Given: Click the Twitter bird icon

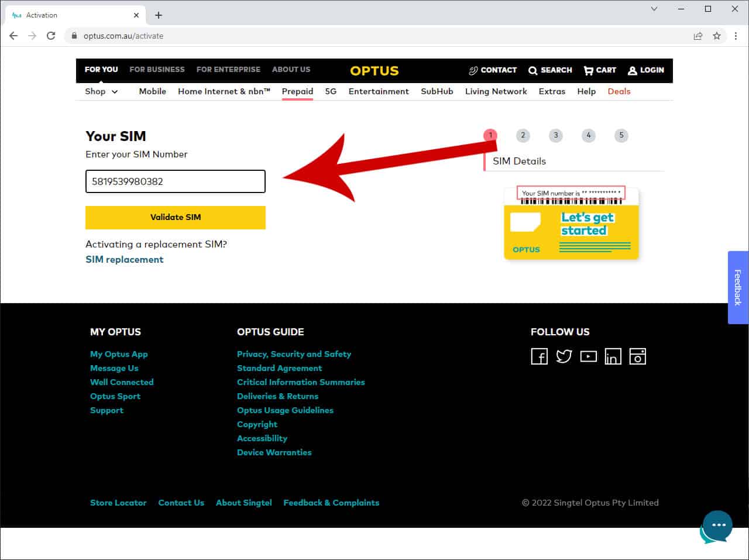Looking at the screenshot, I should [564, 356].
